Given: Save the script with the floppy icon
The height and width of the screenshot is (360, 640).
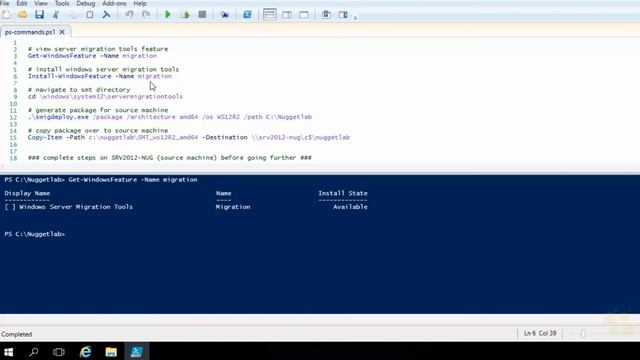Looking at the screenshot, I should point(39,15).
